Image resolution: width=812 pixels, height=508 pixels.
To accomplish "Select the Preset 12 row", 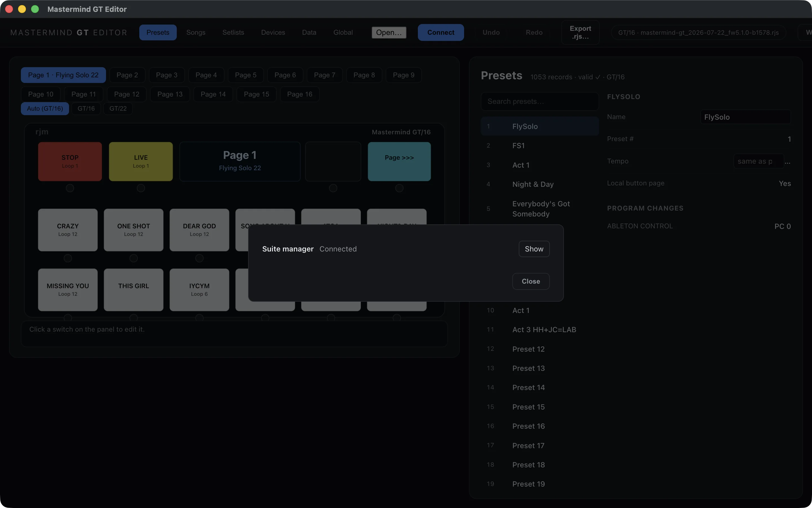I will click(x=540, y=349).
